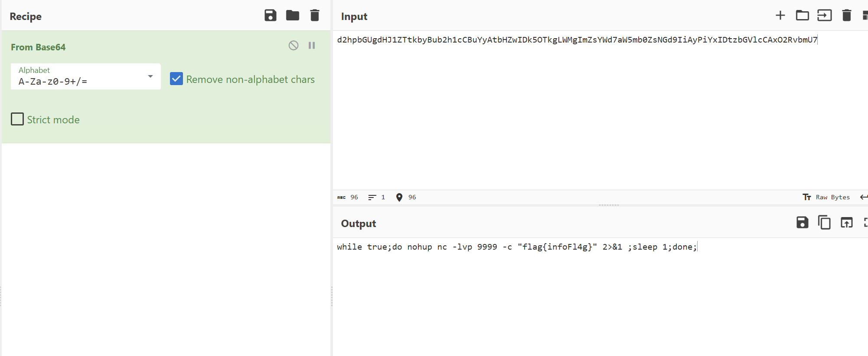Screen dimensions: 868x356
Task: Open the Alphabet dropdown
Action: [86, 76]
